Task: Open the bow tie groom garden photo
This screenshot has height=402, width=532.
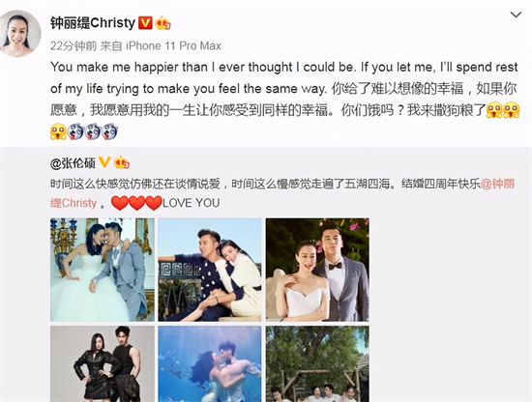Action: [317, 270]
